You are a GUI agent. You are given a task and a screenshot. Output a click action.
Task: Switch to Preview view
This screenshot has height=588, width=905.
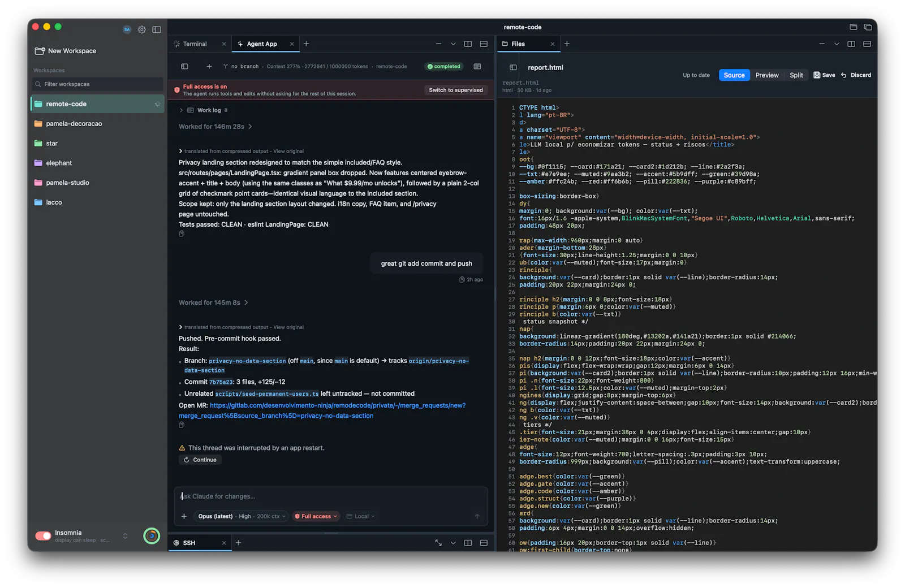tap(767, 75)
